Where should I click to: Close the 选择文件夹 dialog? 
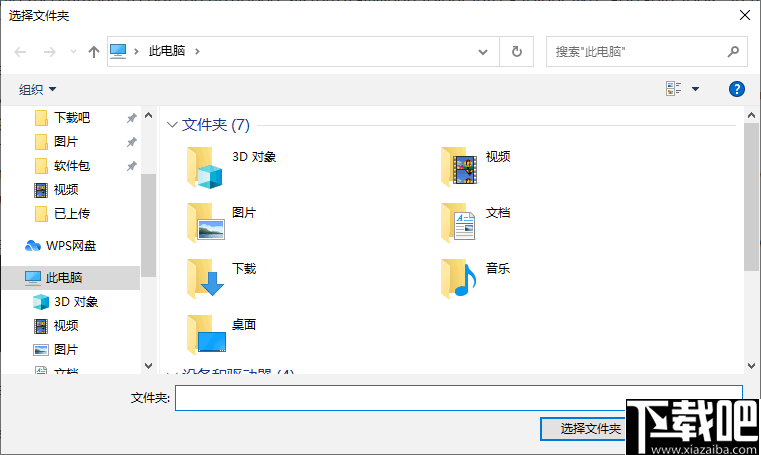click(x=744, y=16)
